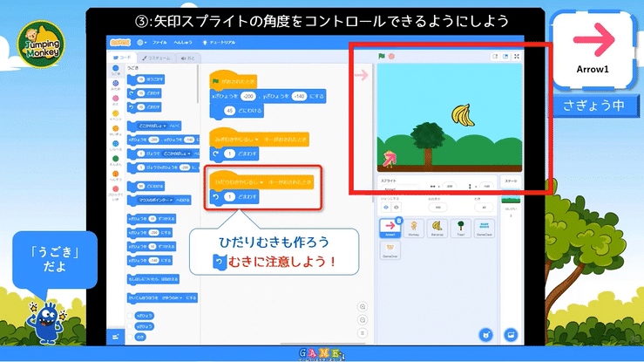Open the add extension button at bottom-left
This screenshot has height=362, width=644.
115,337
